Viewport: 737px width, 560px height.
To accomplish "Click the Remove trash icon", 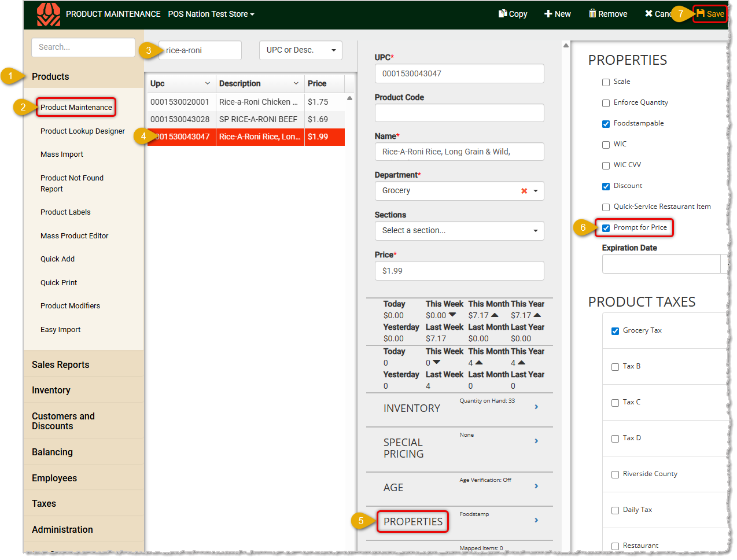I will 592,14.
